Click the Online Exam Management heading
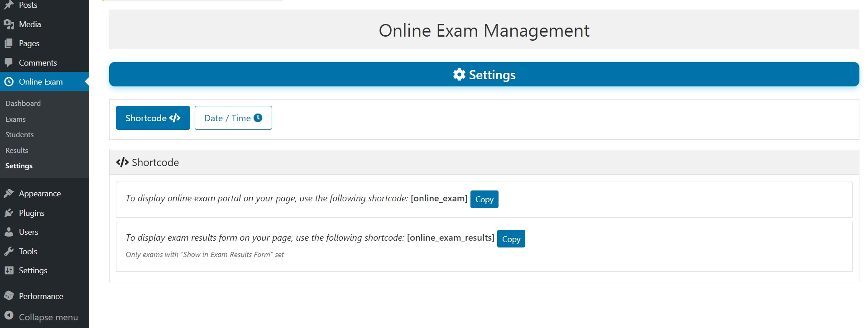Viewport: 868px width, 328px height. [x=484, y=31]
